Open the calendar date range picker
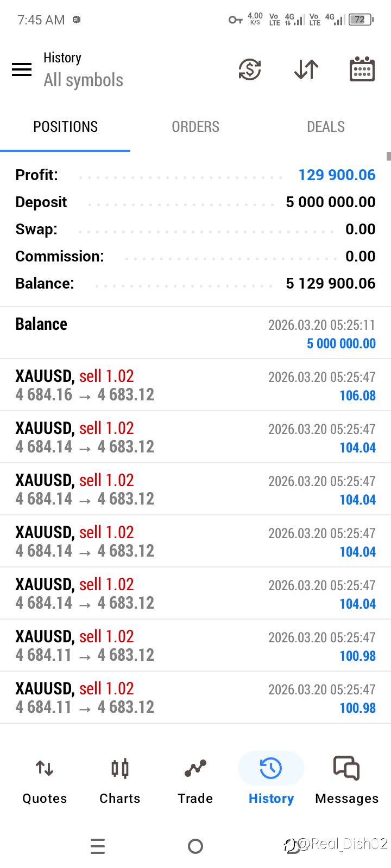 click(362, 69)
